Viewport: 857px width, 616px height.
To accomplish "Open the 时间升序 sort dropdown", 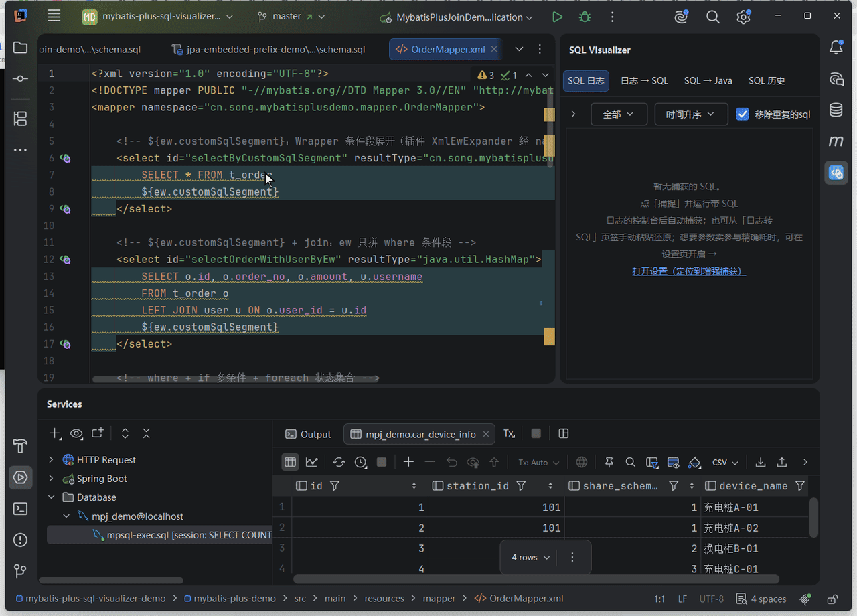I will point(691,114).
